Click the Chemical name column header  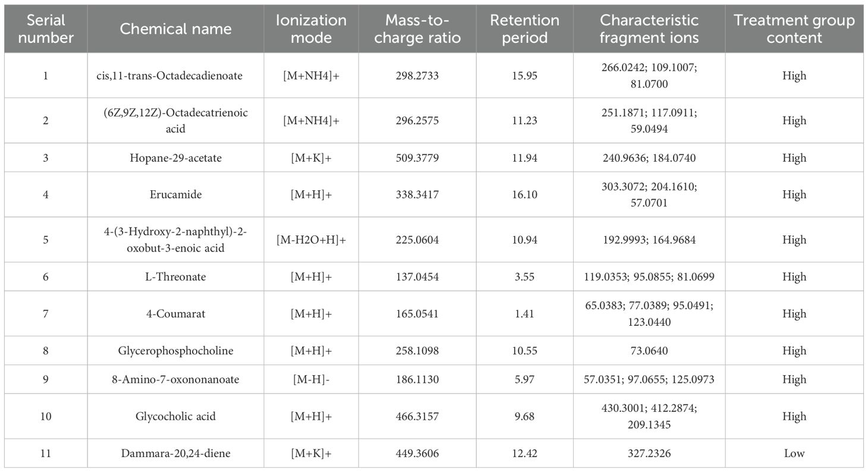[175, 29]
